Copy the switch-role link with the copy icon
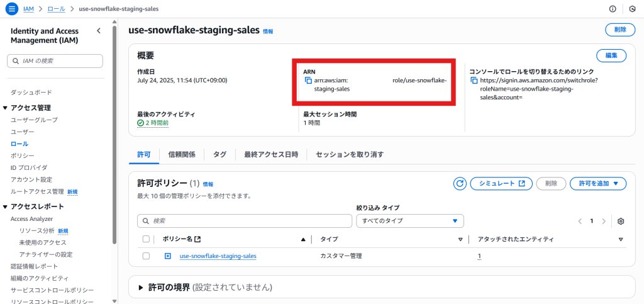This screenshot has width=644, height=304. point(474,81)
